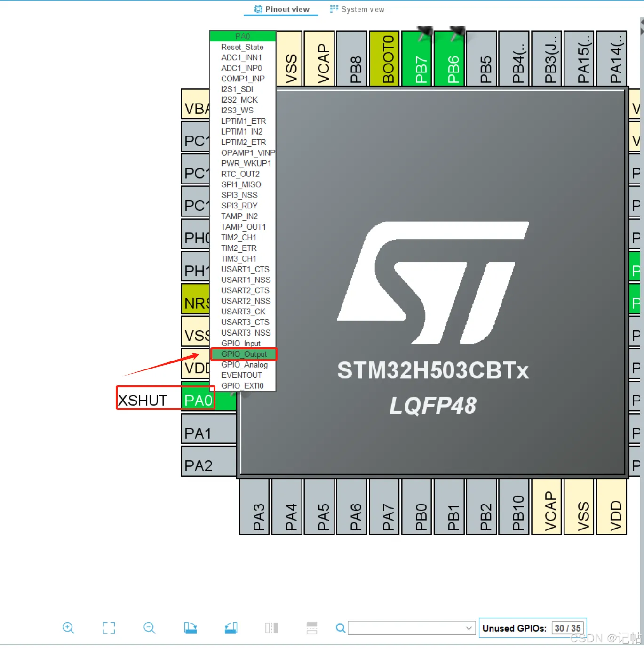
Task: Click the PB0 pin
Action: pyautogui.click(x=417, y=507)
